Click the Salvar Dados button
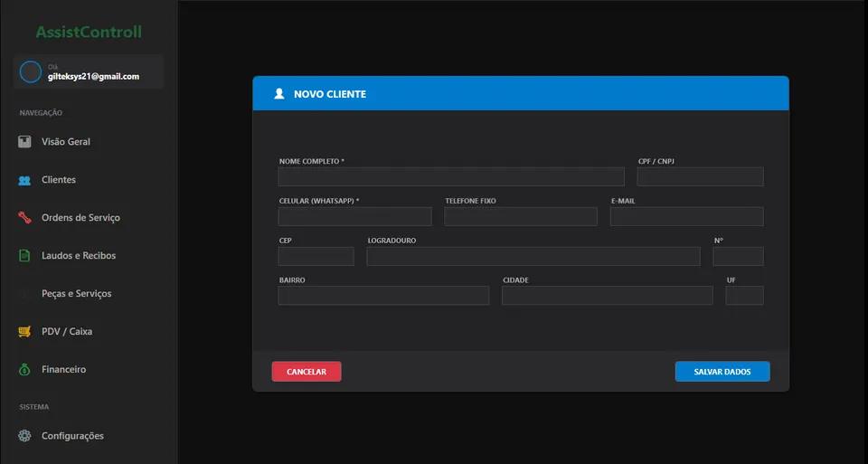The image size is (868, 464). (x=722, y=372)
